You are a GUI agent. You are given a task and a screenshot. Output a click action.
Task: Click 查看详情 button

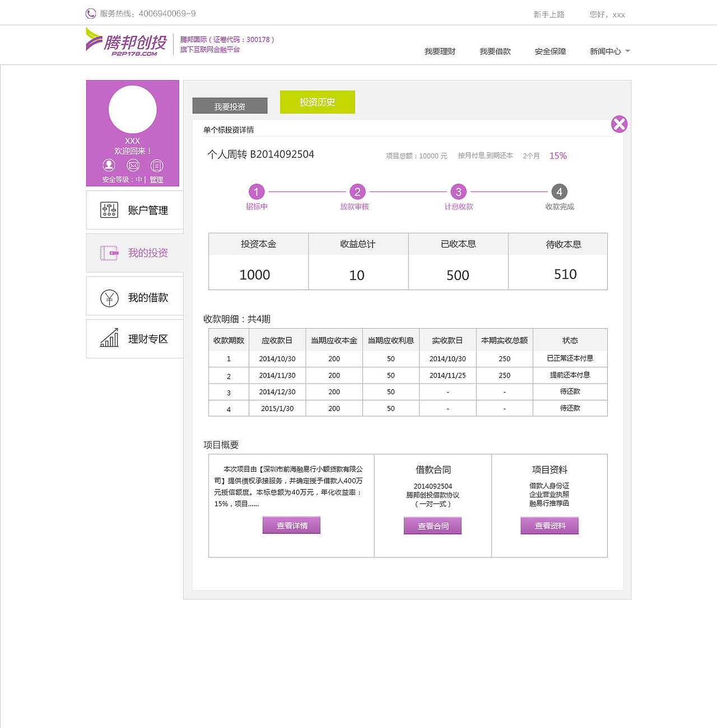click(x=291, y=525)
